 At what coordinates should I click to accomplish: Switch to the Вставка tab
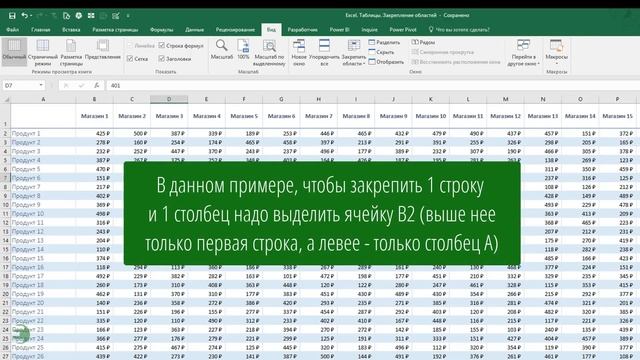[x=71, y=29]
